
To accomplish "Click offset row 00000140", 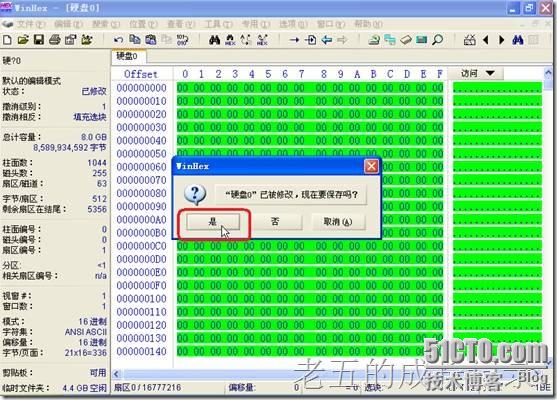I will (x=141, y=351).
